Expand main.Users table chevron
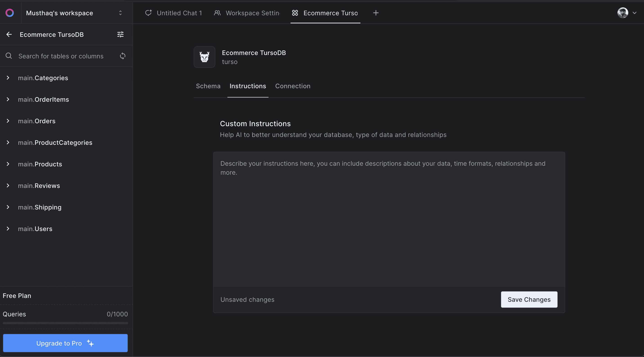The width and height of the screenshot is (644, 357). pyautogui.click(x=8, y=229)
